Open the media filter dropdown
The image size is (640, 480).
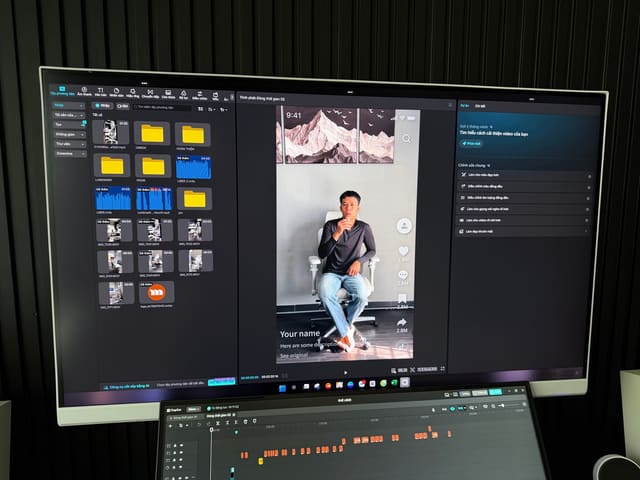tap(224, 110)
